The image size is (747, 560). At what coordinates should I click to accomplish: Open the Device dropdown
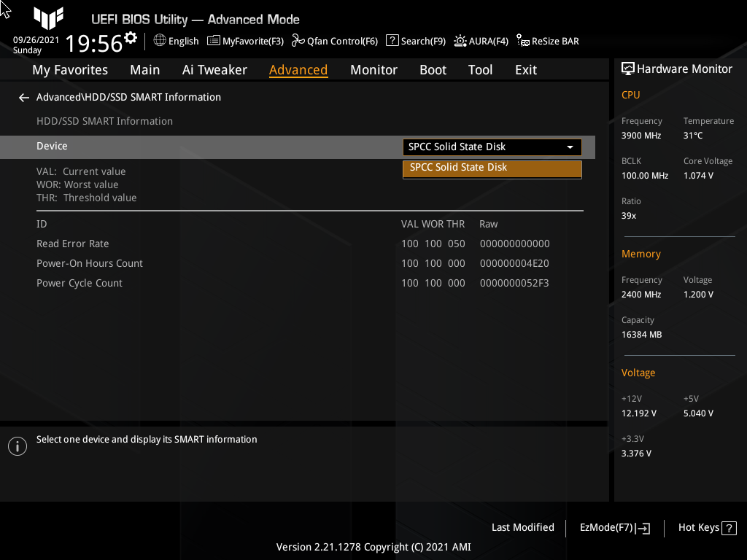click(492, 147)
